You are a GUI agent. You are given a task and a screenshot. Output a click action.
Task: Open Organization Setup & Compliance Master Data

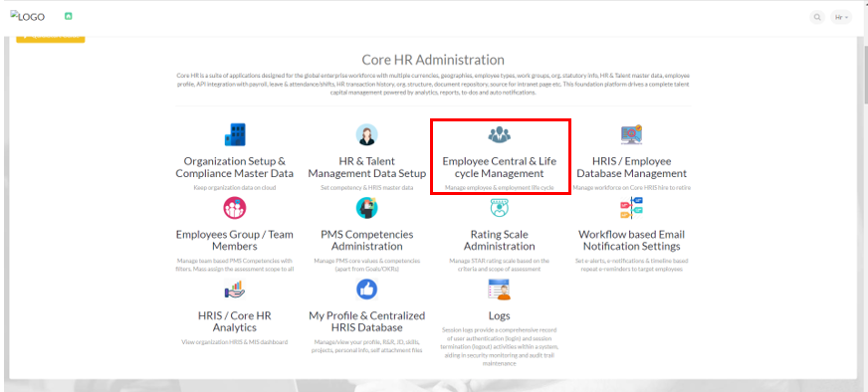coord(235,167)
